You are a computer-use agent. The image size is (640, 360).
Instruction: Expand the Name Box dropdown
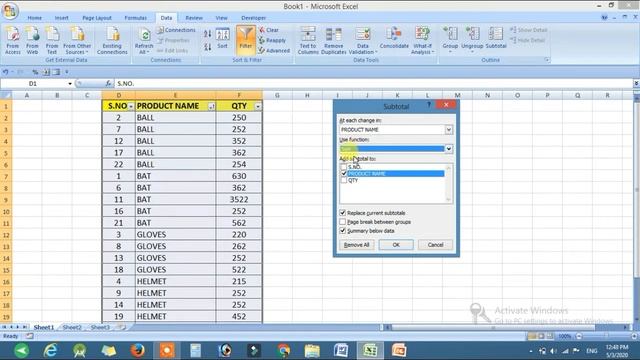(70, 84)
